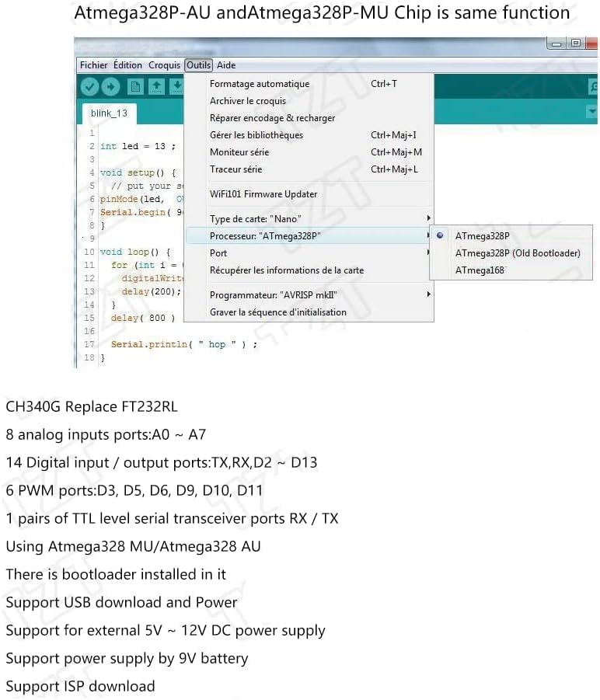This screenshot has height=700, width=600.
Task: Choose the ATmega168 processor option
Action: (x=480, y=270)
